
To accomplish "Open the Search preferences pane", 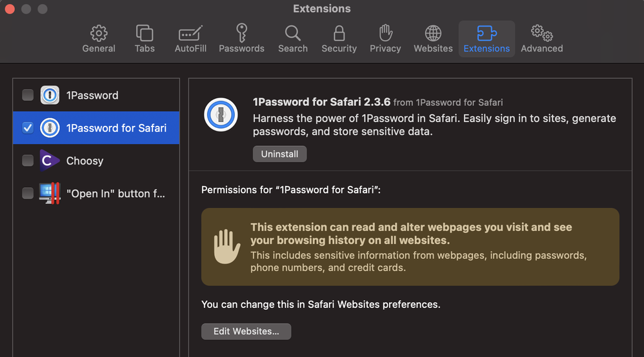I will 293,39.
